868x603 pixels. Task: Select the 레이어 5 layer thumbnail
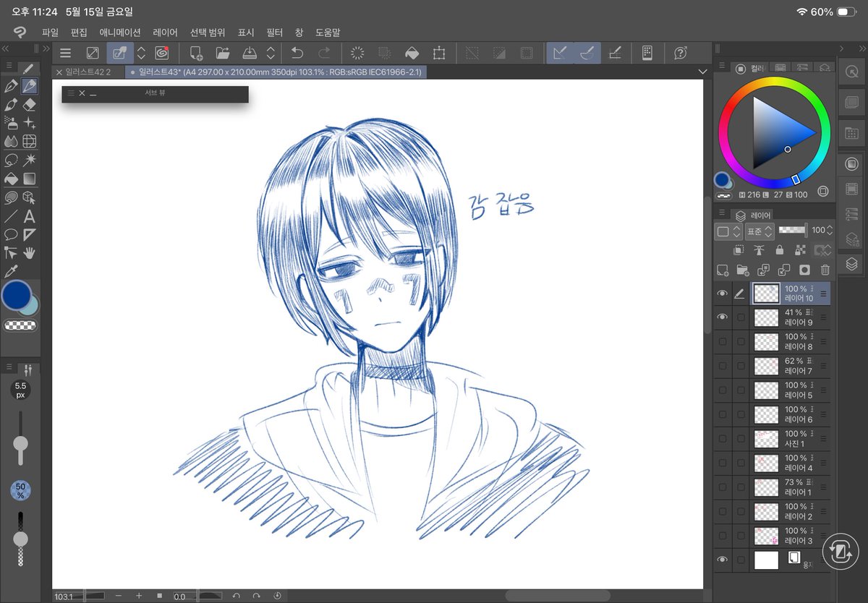coord(766,390)
